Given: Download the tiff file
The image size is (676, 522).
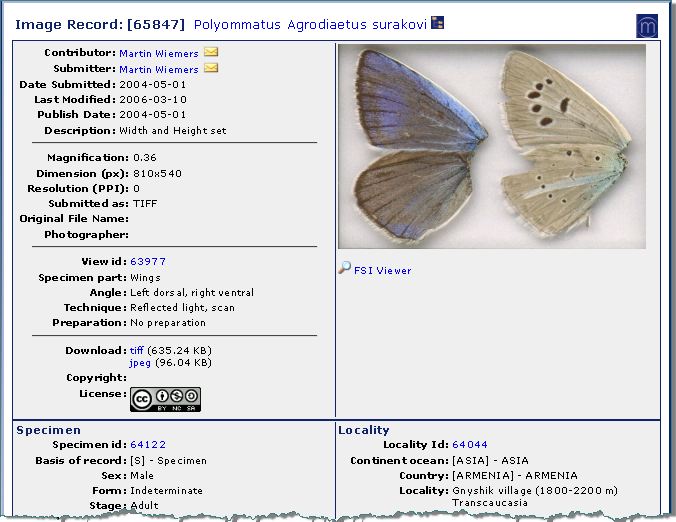Looking at the screenshot, I should tap(137, 351).
